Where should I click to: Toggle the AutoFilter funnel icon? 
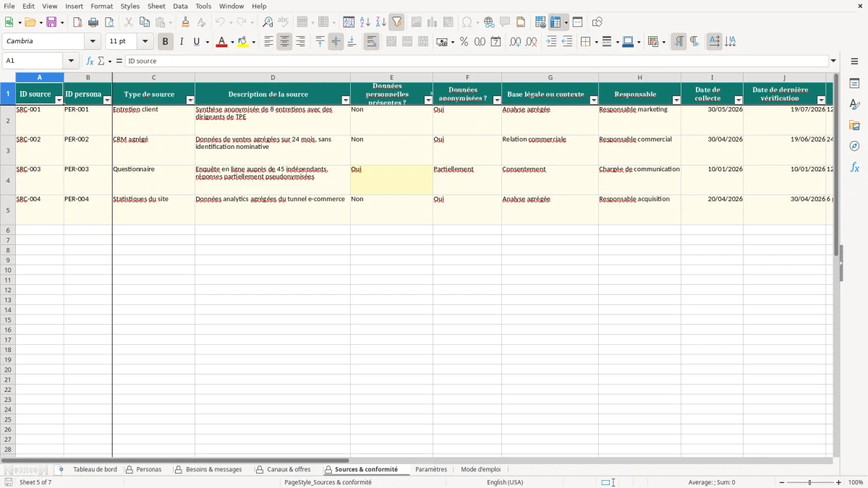click(x=396, y=22)
